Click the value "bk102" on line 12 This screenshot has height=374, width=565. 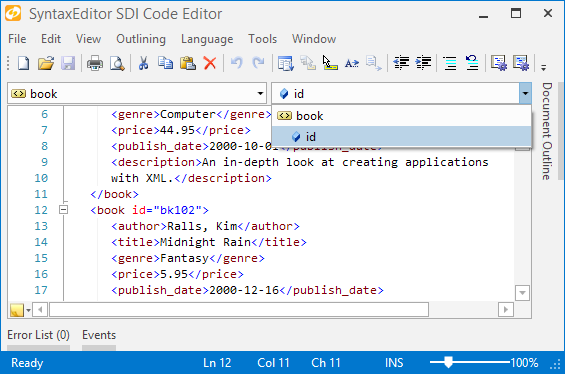point(178,210)
